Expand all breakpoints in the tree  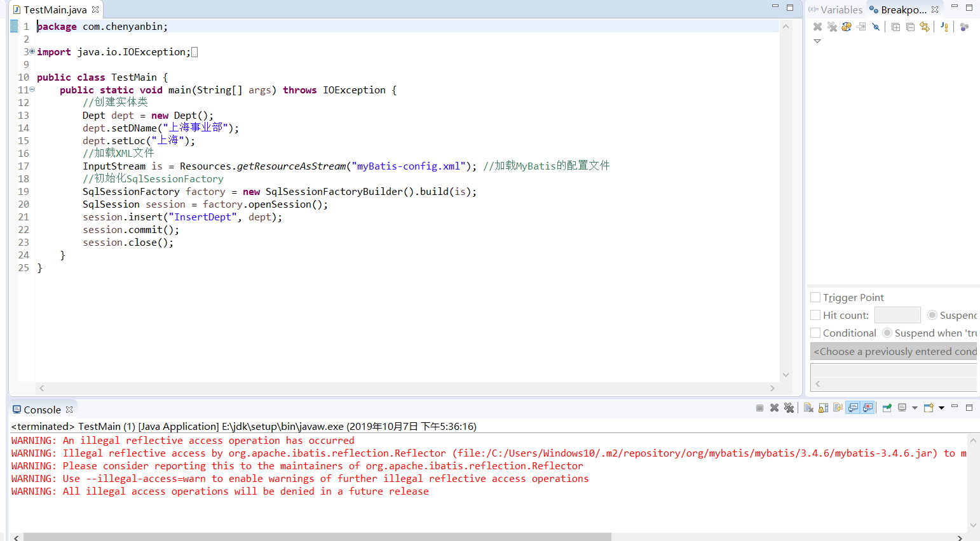click(x=895, y=27)
